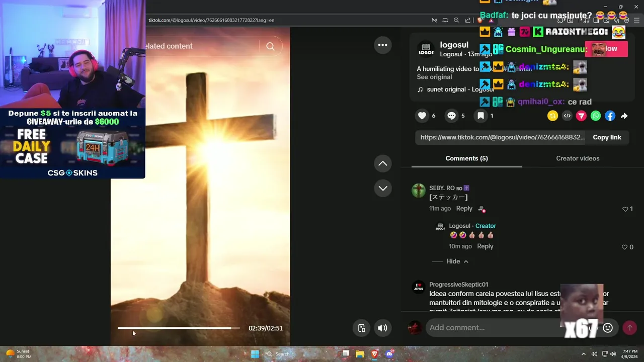Click the browser share page icon
This screenshot has height=362, width=644.
(468, 20)
